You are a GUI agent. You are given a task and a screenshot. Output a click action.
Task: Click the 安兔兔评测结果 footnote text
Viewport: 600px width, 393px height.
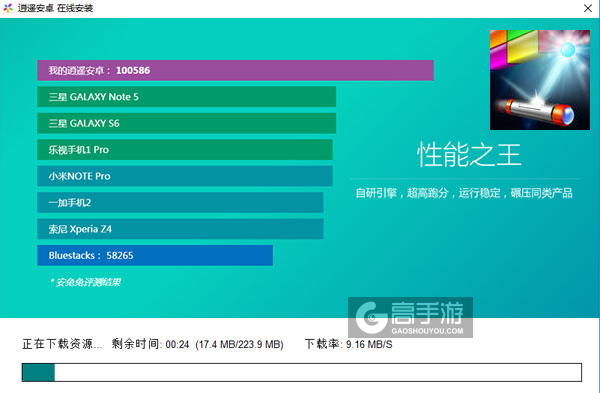point(85,282)
